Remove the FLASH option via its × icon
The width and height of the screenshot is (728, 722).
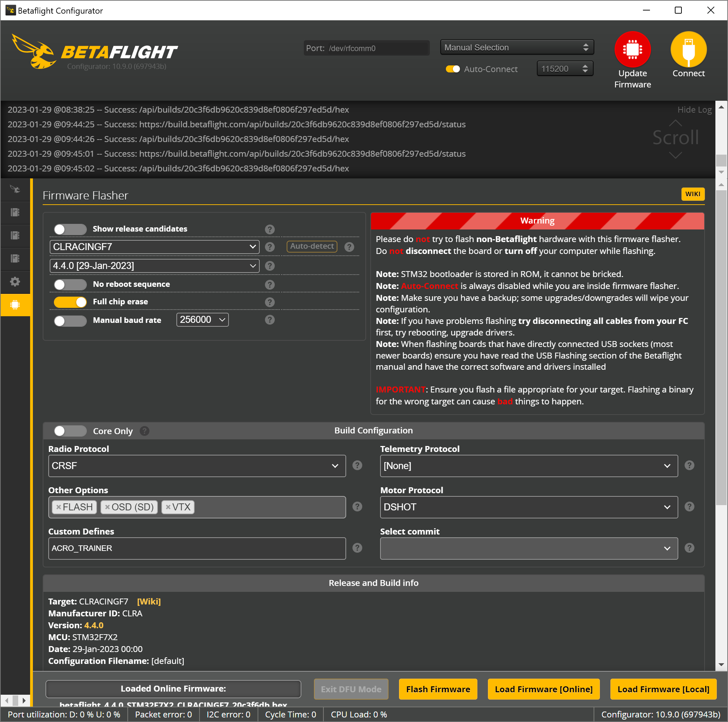click(x=59, y=507)
